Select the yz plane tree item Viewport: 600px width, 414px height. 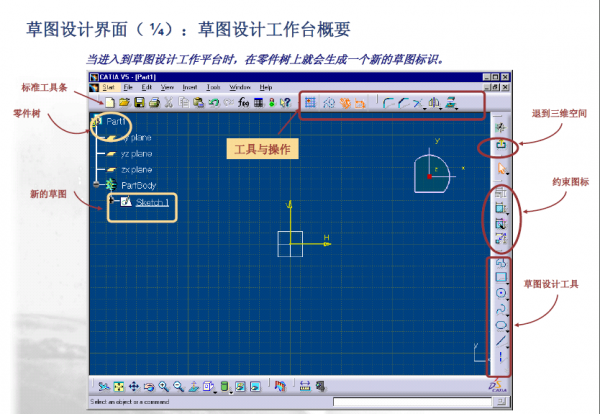pos(137,154)
